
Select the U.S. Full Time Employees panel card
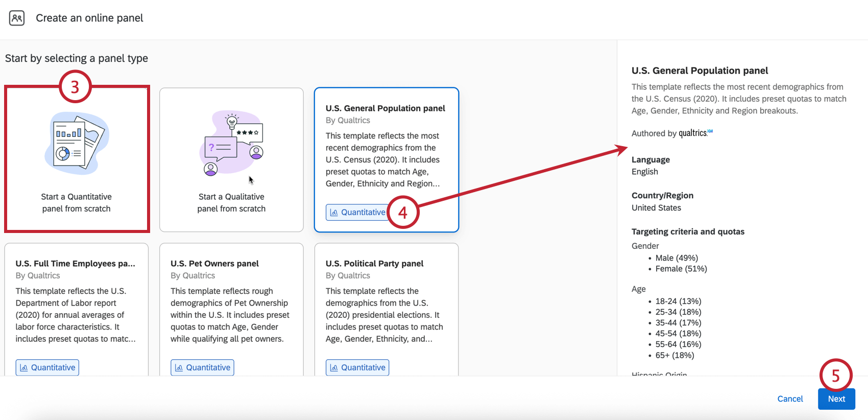pos(77,310)
